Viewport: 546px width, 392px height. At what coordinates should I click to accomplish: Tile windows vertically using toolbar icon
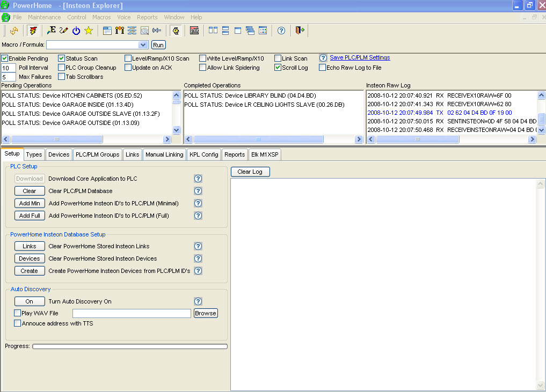[213, 31]
